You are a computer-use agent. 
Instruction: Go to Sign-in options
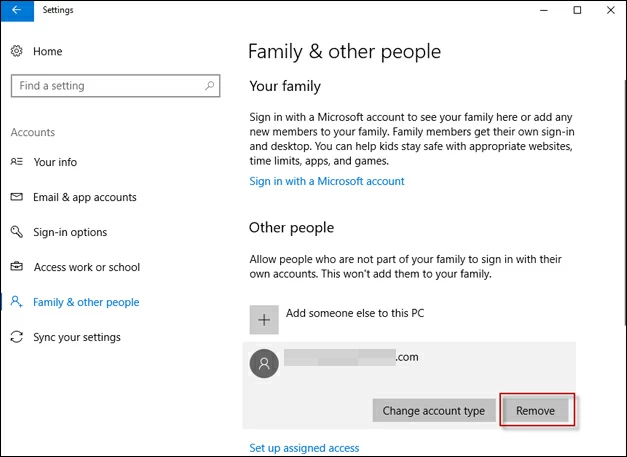click(70, 232)
